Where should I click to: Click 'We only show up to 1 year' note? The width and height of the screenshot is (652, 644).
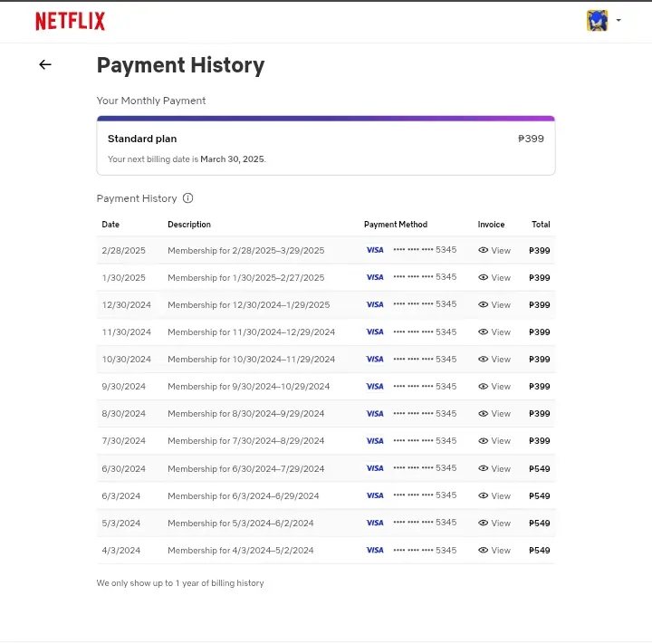[x=180, y=582]
